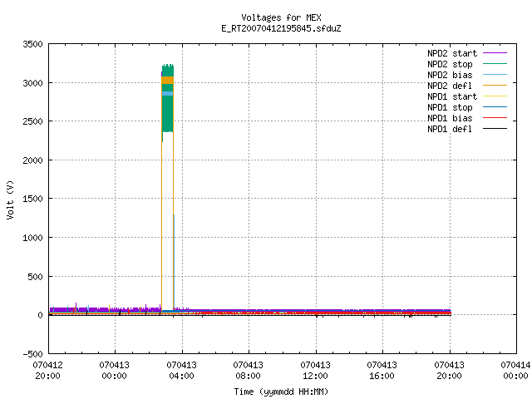Click the y-axis value -500
Screen dimensions: 532x399
[x=33, y=354]
